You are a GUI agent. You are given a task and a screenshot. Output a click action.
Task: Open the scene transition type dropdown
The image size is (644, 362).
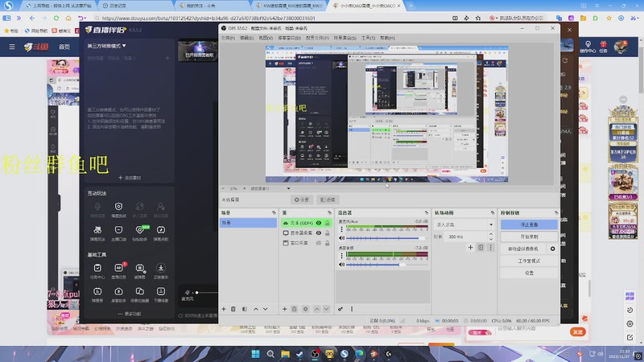click(x=464, y=224)
